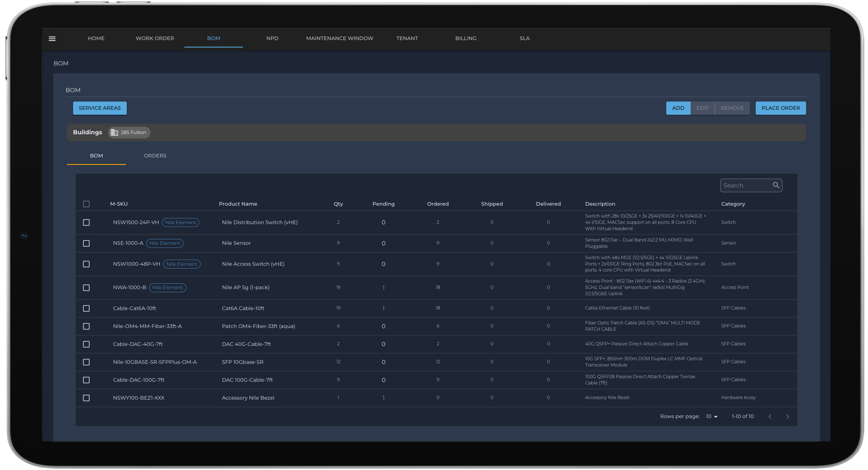Open the rows per page dropdown

pos(711,416)
